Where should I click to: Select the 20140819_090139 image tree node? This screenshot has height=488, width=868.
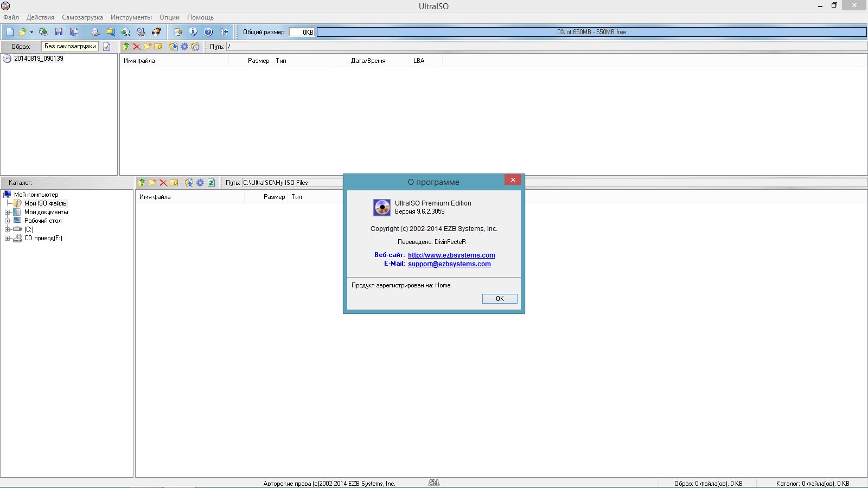39,59
